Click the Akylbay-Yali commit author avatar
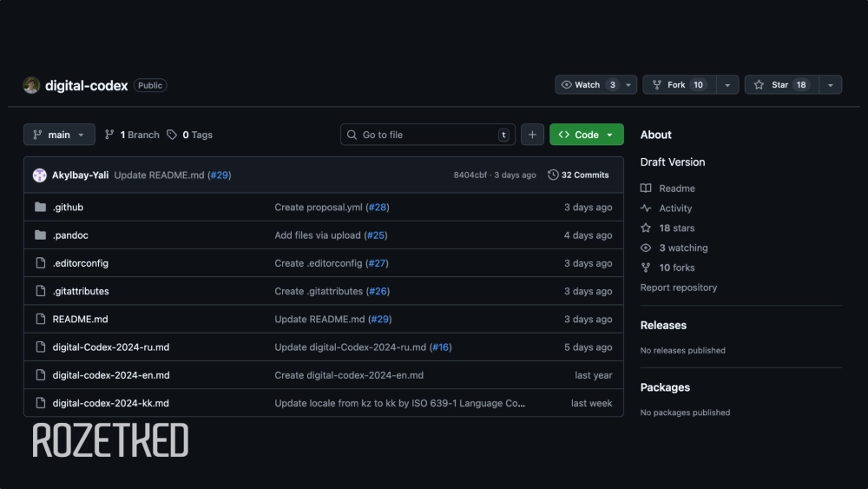 (40, 175)
